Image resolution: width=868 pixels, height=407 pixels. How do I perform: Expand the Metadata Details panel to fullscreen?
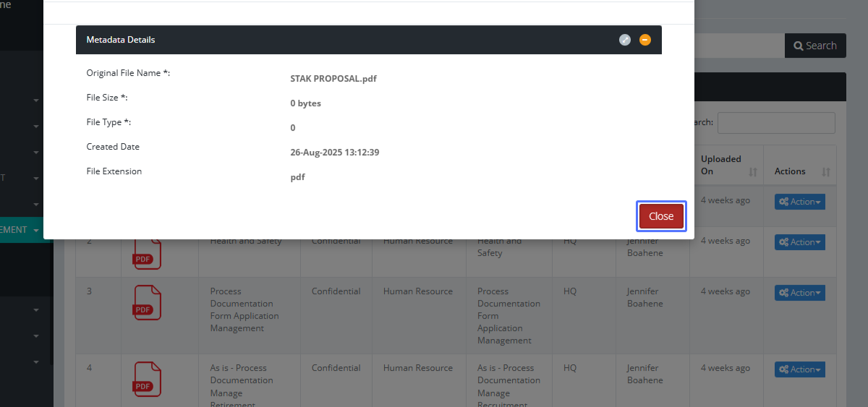point(625,40)
